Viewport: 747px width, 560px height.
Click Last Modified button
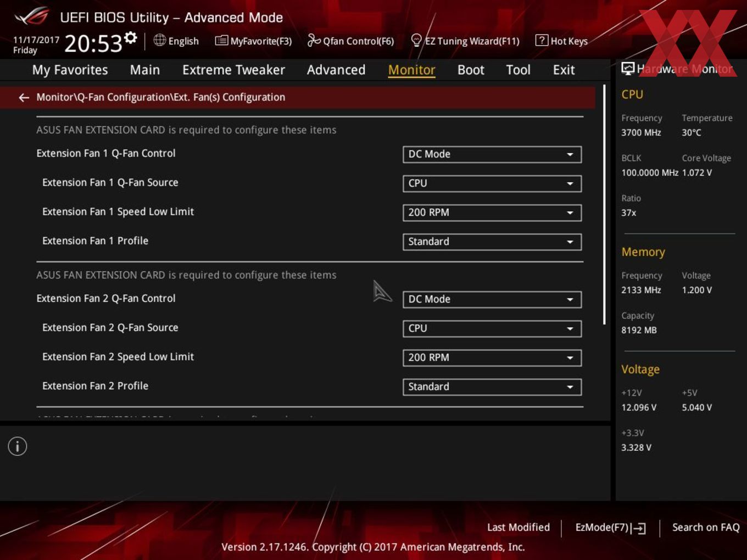coord(519,527)
